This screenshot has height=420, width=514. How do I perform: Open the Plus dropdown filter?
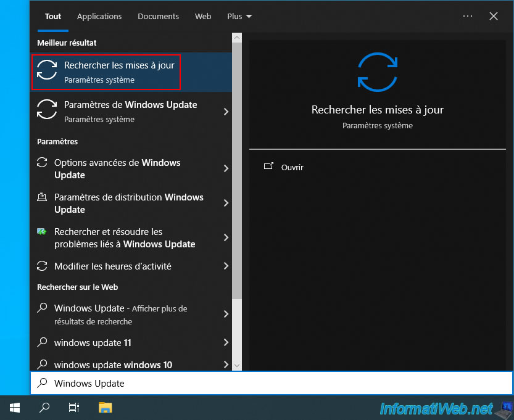(x=239, y=16)
